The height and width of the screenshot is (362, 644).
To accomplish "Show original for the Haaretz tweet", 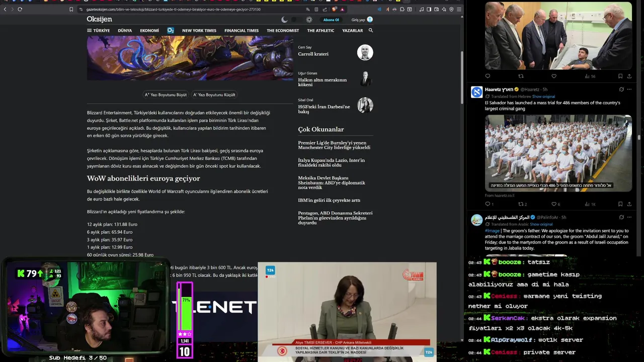I will tap(543, 97).
